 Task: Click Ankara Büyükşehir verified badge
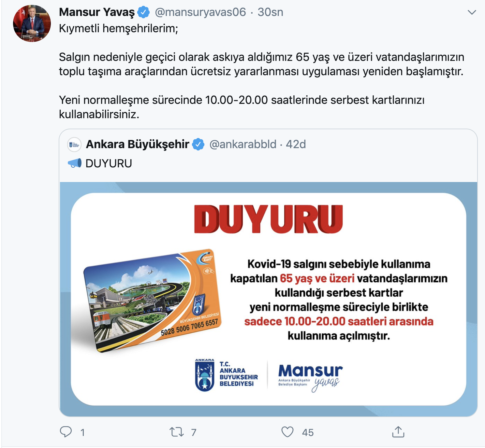pyautogui.click(x=198, y=144)
